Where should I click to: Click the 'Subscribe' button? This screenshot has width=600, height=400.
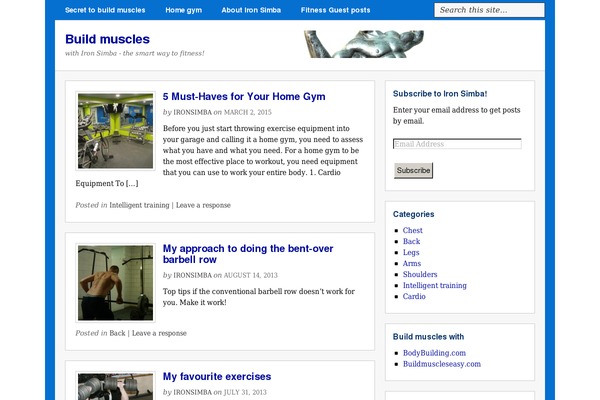click(x=413, y=170)
